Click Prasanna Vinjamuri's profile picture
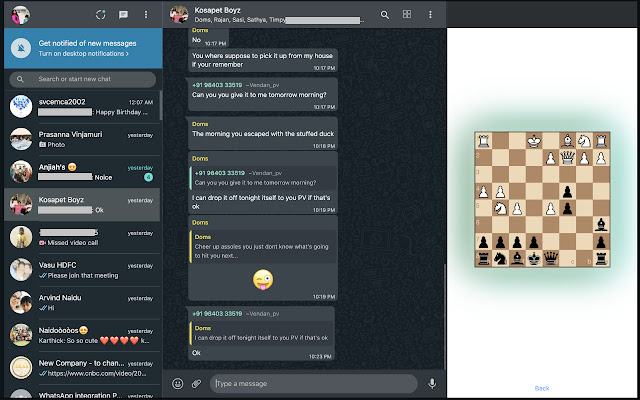This screenshot has width=640, height=400. click(21, 139)
